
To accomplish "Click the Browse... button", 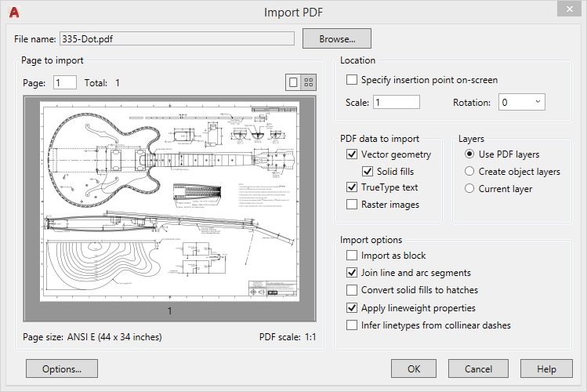I will (337, 38).
